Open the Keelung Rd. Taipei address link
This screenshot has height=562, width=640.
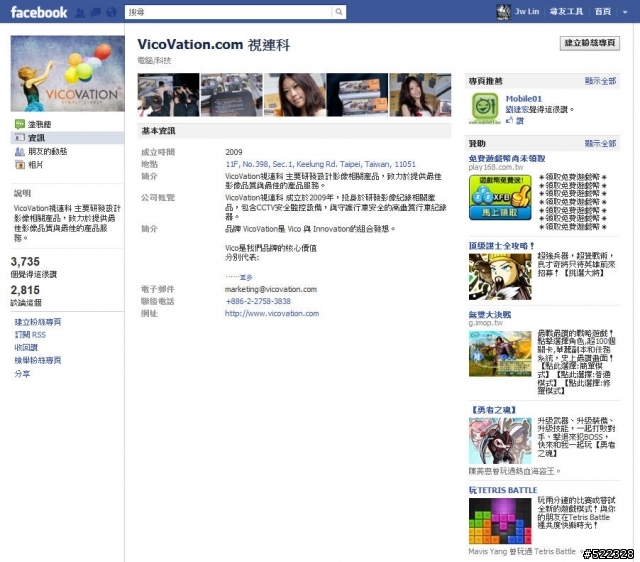click(320, 164)
